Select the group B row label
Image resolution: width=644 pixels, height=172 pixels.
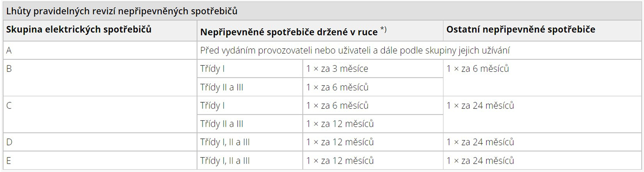point(9,69)
